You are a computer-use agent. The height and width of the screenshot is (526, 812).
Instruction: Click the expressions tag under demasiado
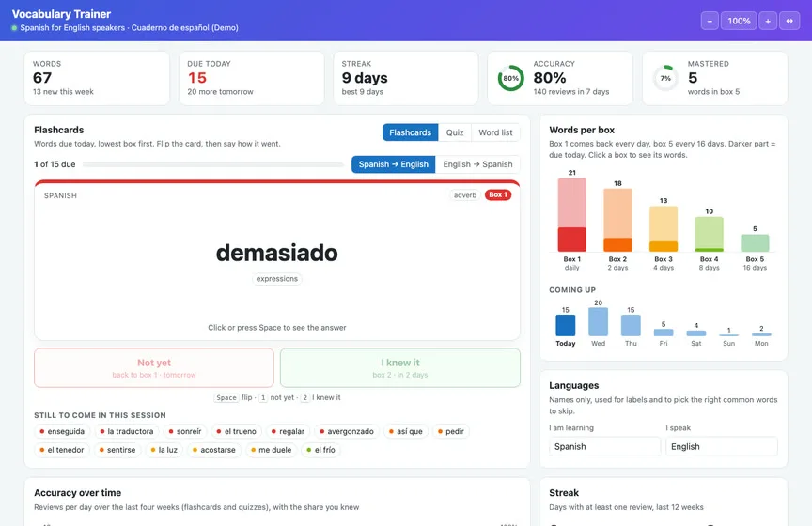click(x=277, y=279)
